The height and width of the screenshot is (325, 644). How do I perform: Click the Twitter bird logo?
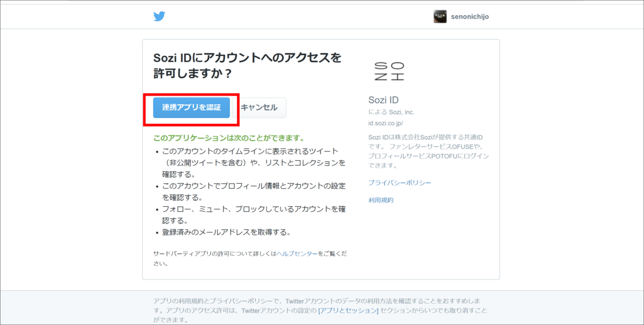pos(159,16)
